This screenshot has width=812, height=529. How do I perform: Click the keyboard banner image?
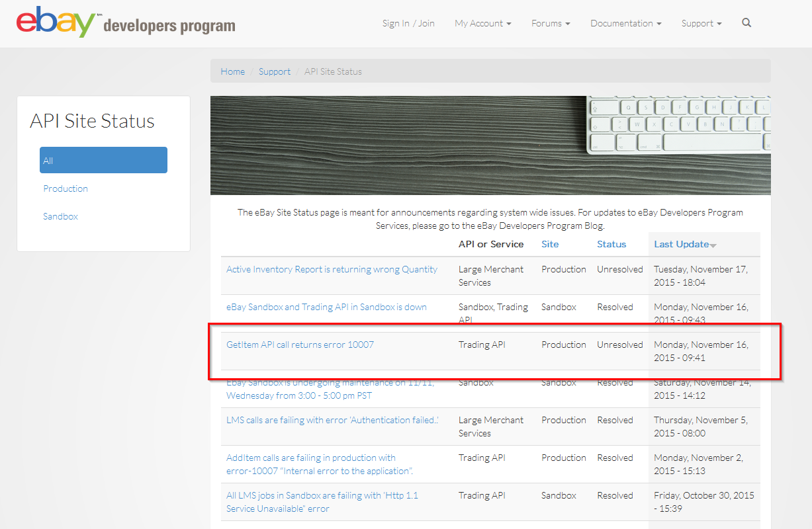(x=490, y=145)
